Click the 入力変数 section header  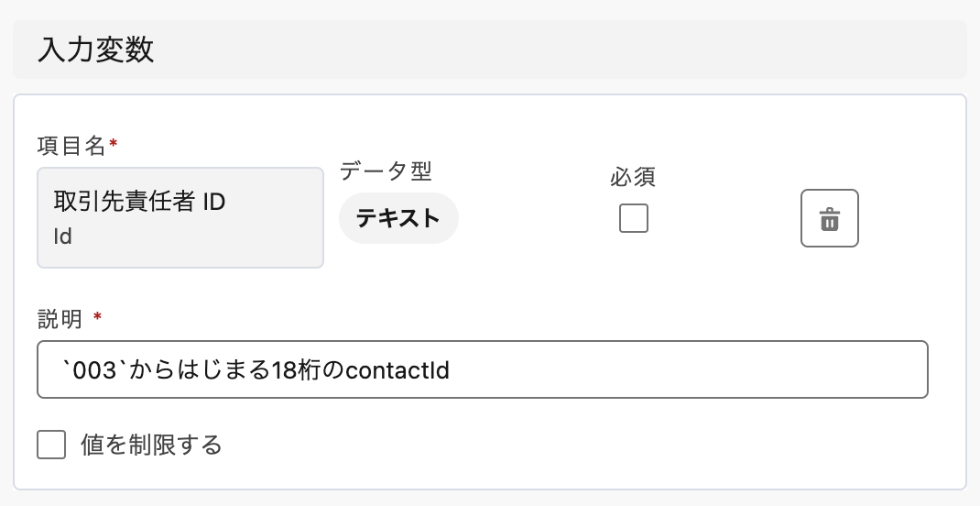point(96,49)
